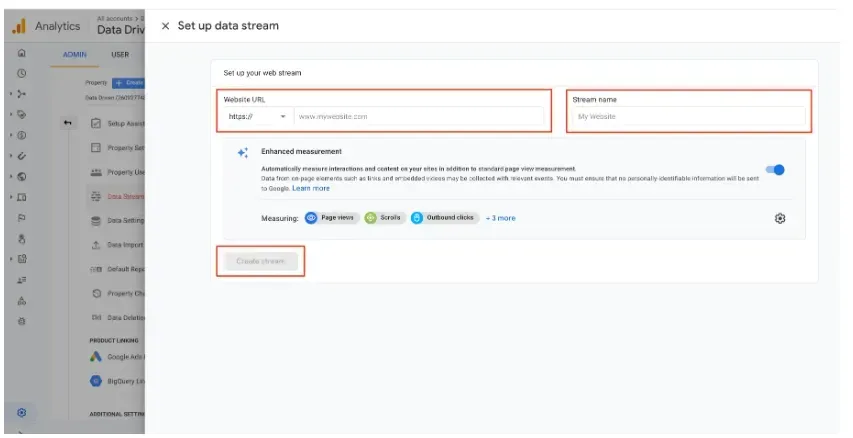Image resolution: width=853 pixels, height=438 pixels.
Task: Open the person touch icon in sidebar
Action: pyautogui.click(x=22, y=239)
